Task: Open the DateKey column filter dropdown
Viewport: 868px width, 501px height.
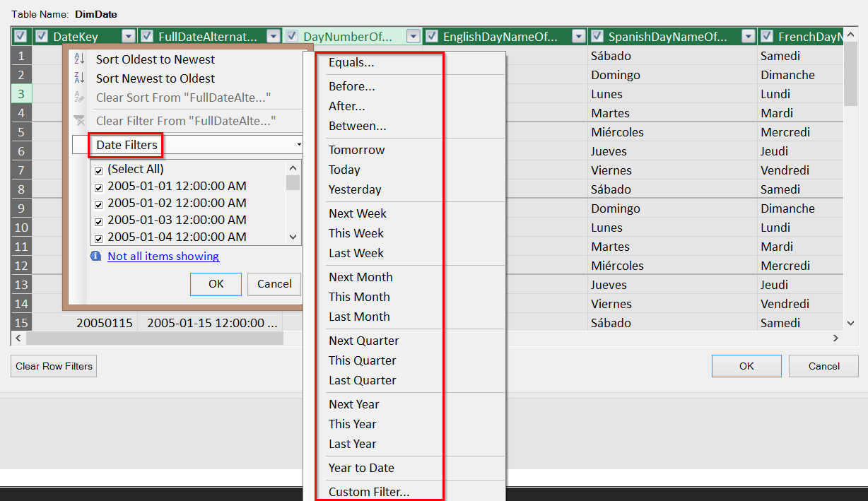Action: tap(128, 37)
